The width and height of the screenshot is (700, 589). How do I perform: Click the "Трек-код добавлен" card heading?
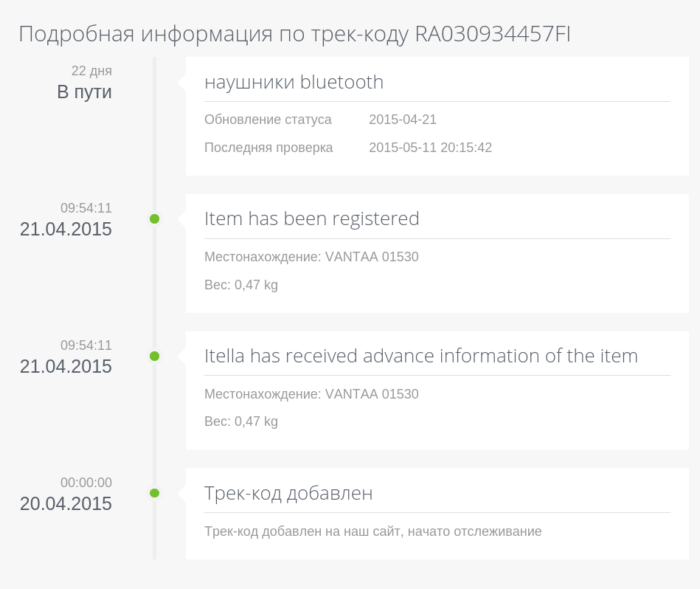[x=288, y=493]
